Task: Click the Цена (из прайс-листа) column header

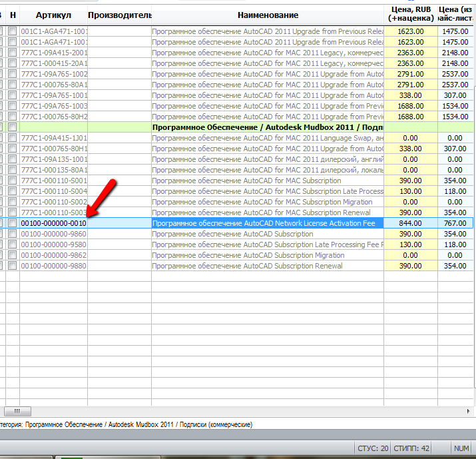Action: 455,14
